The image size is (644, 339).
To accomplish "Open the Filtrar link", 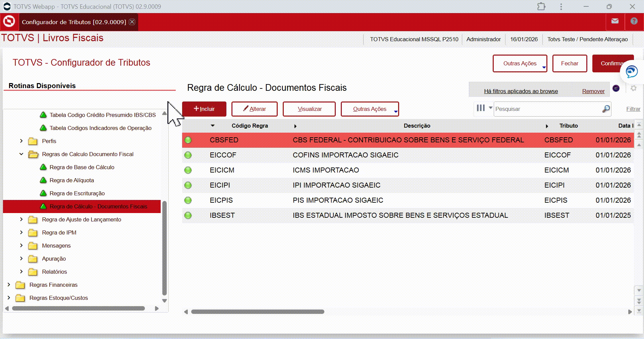I will pyautogui.click(x=633, y=109).
